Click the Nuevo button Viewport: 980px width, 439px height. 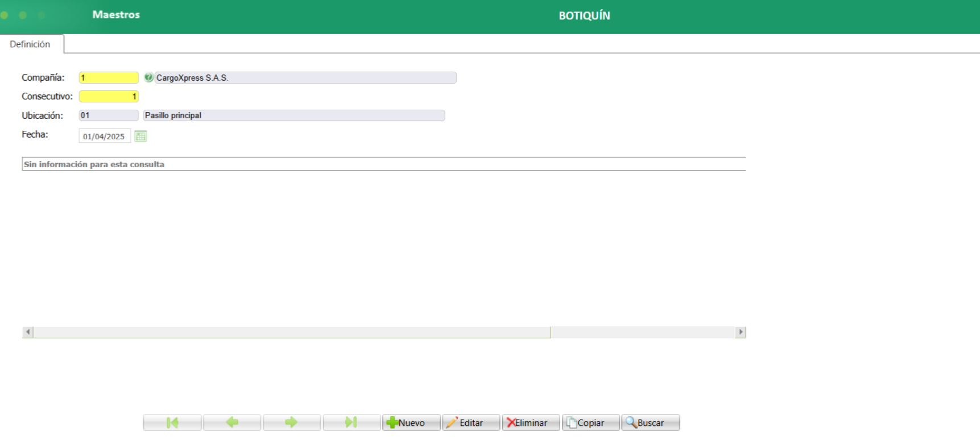click(x=411, y=423)
